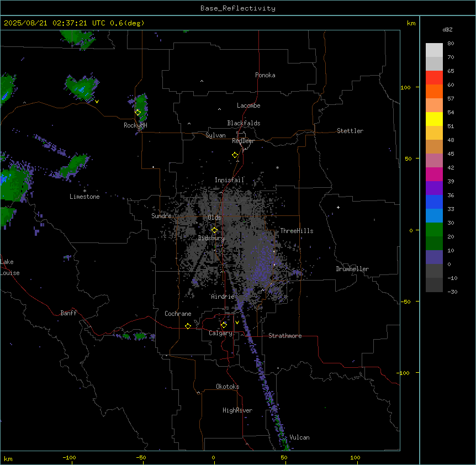Image resolution: width=476 pixels, height=465 pixels.
Task: Click the Strathmore label
Action: [285, 336]
